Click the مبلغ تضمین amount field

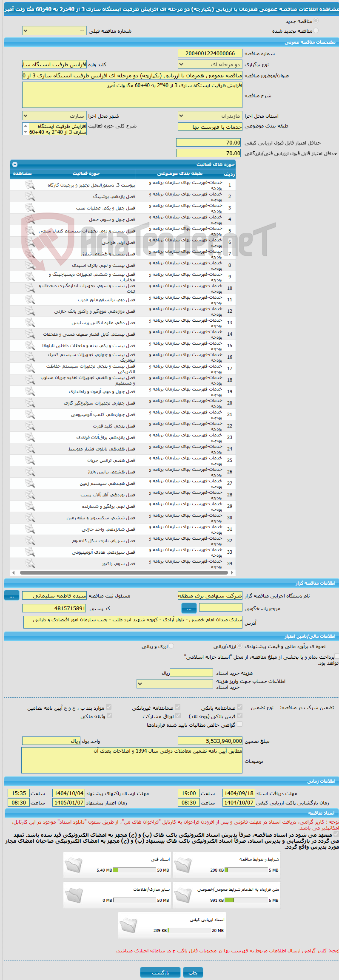(210, 741)
